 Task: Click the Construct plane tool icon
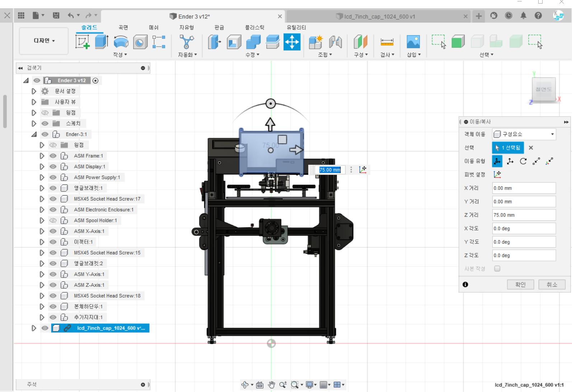tap(361, 42)
